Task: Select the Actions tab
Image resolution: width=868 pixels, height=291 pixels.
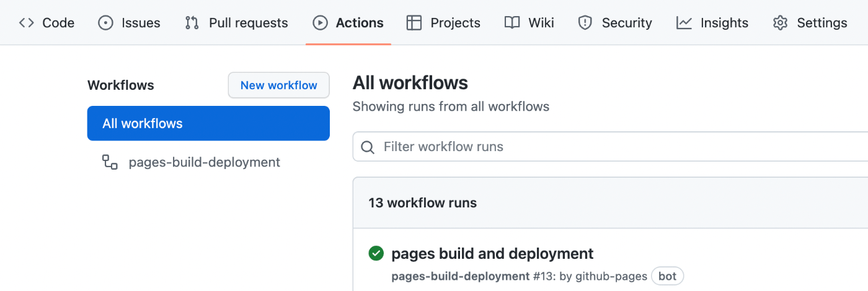Action: [x=348, y=23]
